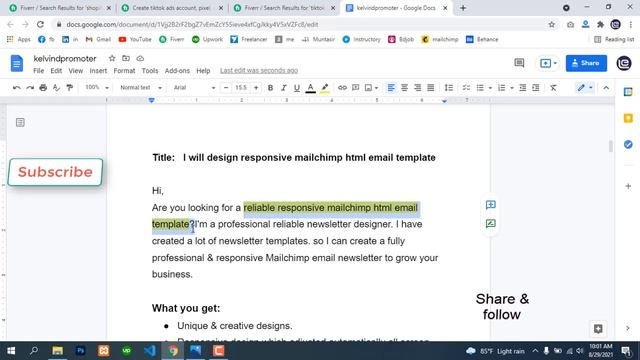This screenshot has width=640, height=360.
Task: Open the Mailchimp bookmark
Action: [x=440, y=40]
